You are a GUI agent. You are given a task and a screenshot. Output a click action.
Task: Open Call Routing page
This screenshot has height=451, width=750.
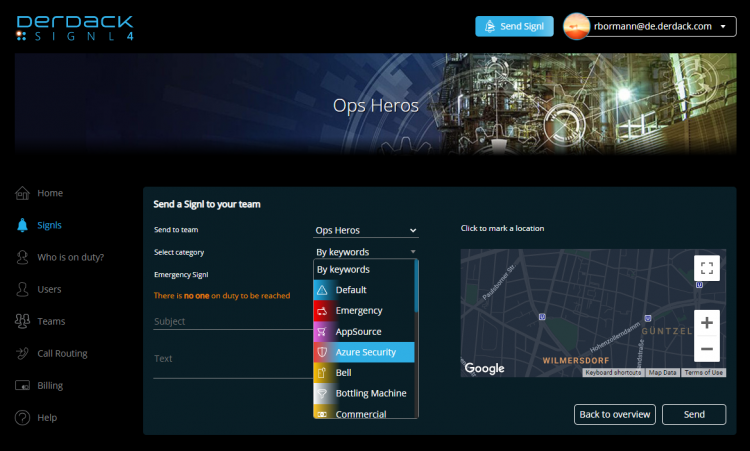pyautogui.click(x=62, y=353)
